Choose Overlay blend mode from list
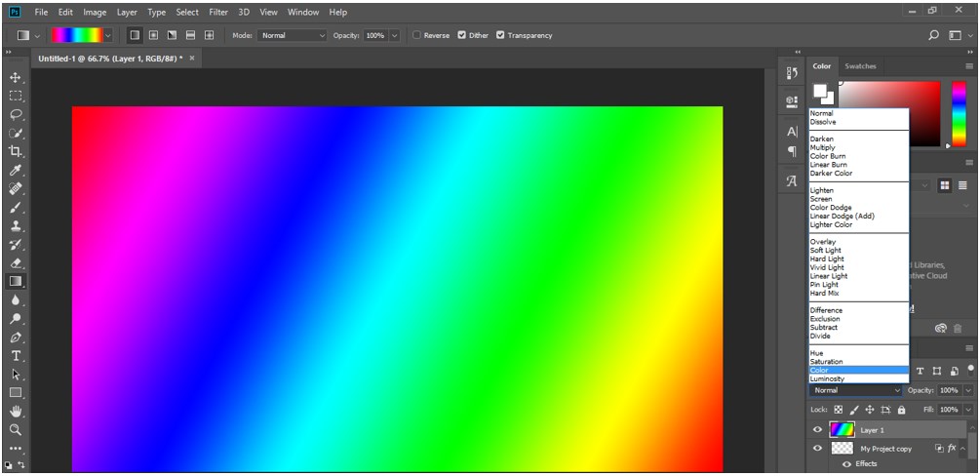 [823, 242]
